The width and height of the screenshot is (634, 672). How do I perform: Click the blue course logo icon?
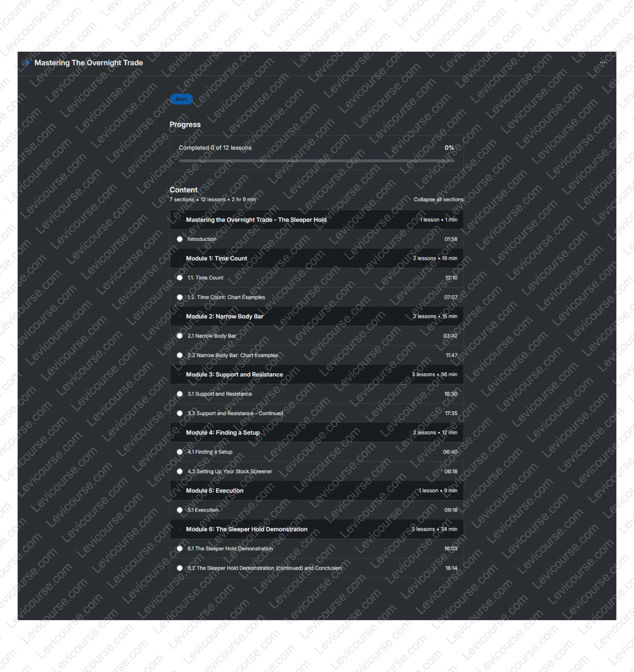(27, 62)
